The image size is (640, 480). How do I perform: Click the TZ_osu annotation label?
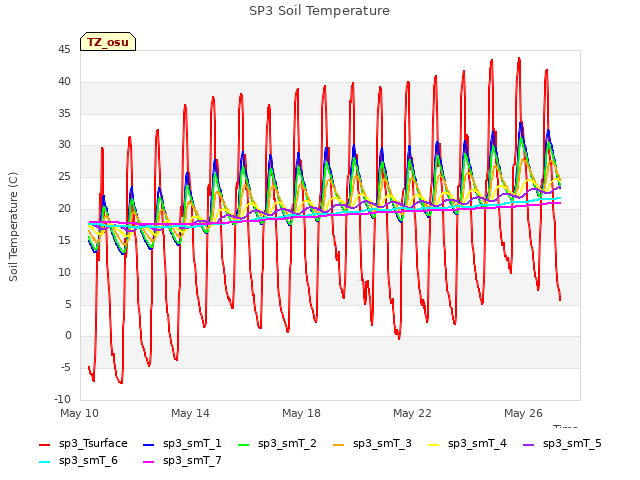[x=108, y=42]
